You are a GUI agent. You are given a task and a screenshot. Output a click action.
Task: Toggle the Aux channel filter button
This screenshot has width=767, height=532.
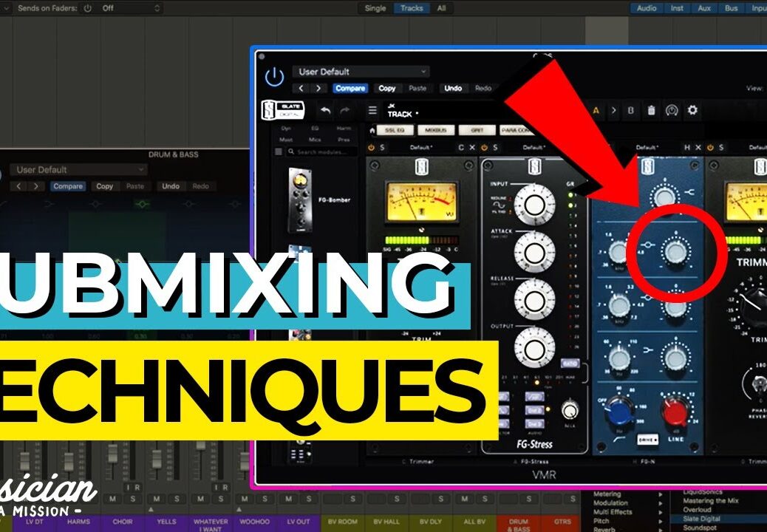coord(704,8)
